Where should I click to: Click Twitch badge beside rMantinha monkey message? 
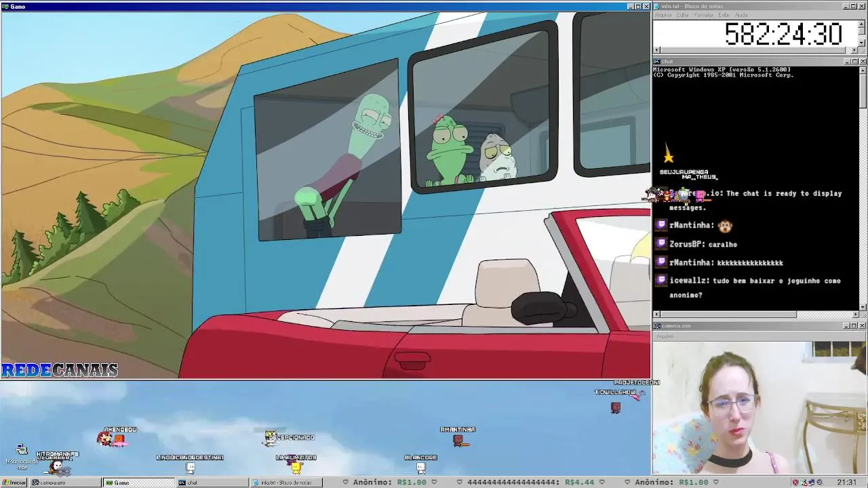pos(661,225)
